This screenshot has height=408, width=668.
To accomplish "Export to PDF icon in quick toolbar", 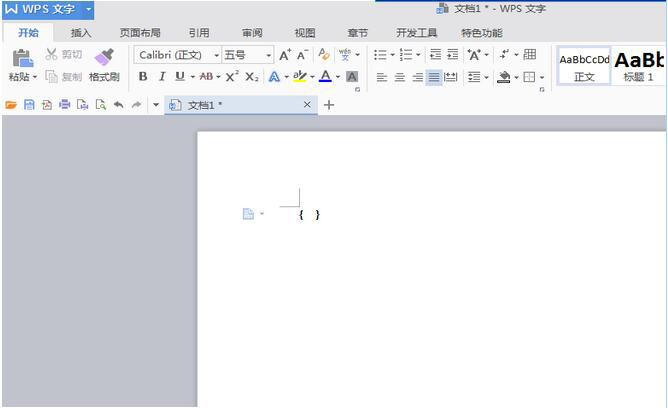I will coord(47,105).
